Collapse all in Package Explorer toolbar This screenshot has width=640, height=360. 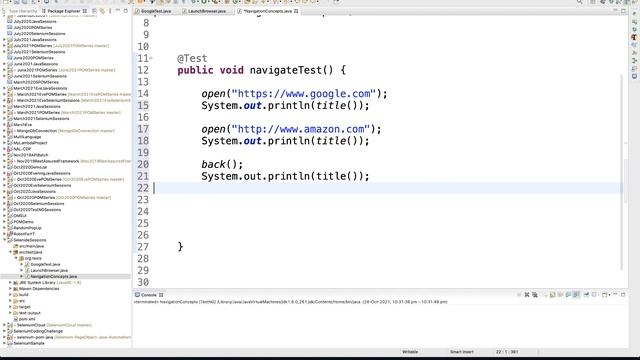(94, 11)
